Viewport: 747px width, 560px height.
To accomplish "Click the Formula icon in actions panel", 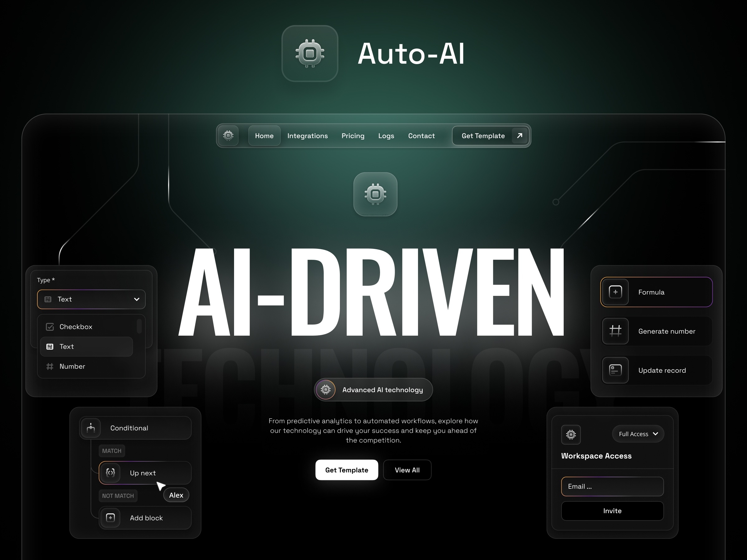I will [615, 291].
